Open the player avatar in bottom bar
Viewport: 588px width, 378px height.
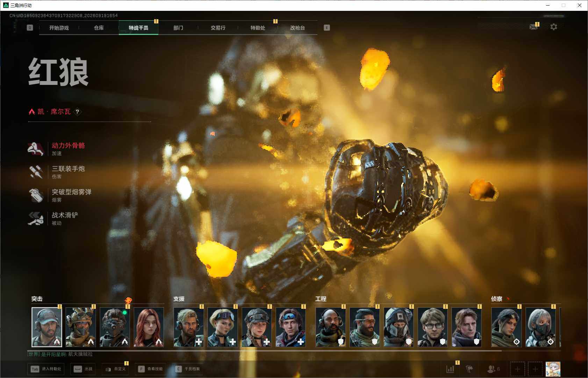pyautogui.click(x=553, y=369)
